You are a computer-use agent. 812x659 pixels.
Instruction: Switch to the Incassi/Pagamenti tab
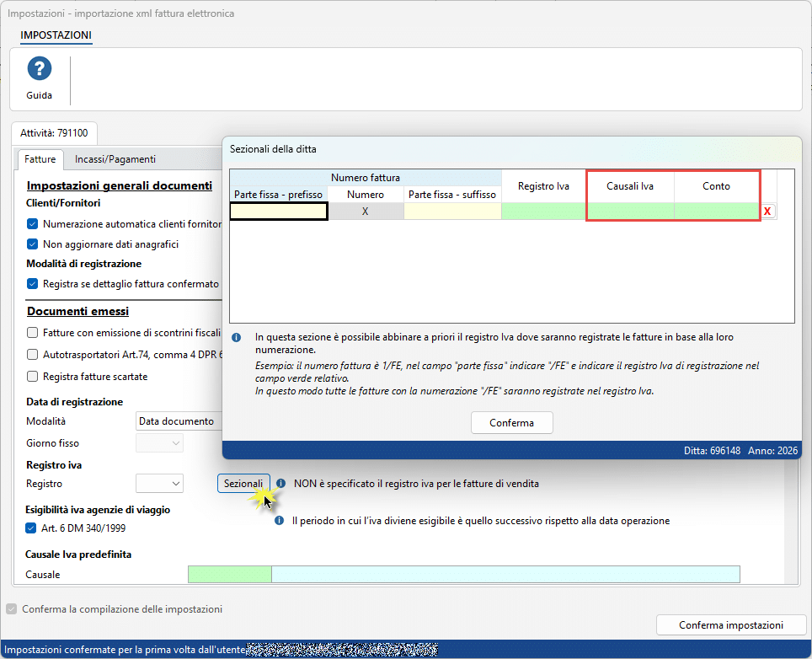coord(115,159)
